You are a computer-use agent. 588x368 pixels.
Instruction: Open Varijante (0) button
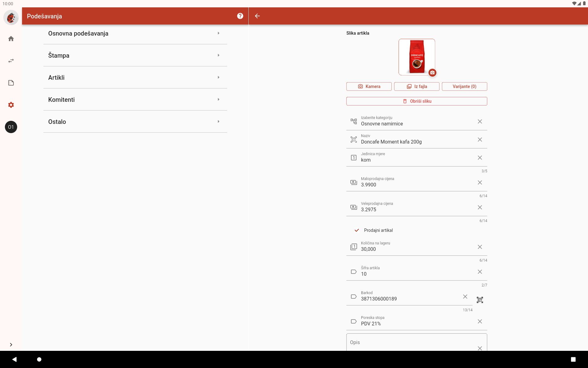[464, 86]
